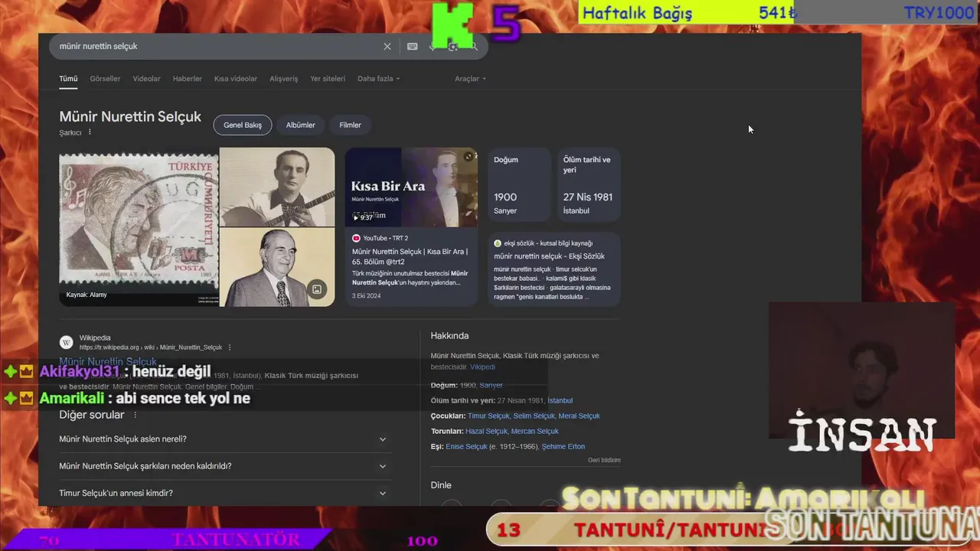
Task: Click the Wikipedia globe favicon
Action: 67,342
